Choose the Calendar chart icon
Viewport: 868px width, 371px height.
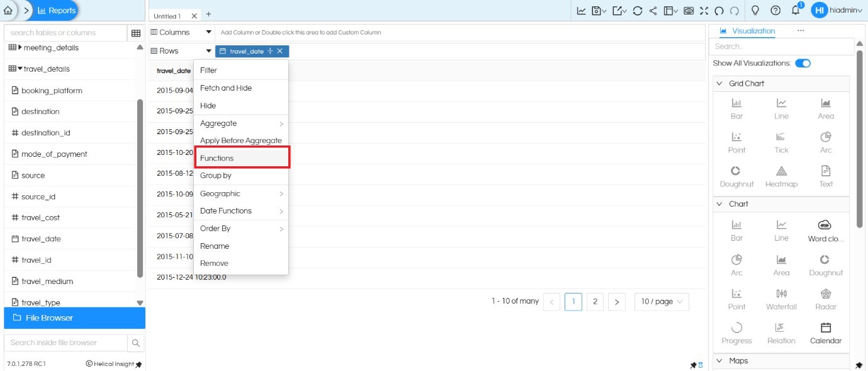coord(826,333)
